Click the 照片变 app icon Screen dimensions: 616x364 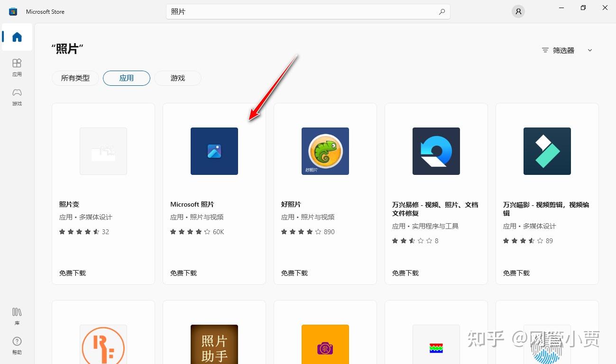pos(103,151)
